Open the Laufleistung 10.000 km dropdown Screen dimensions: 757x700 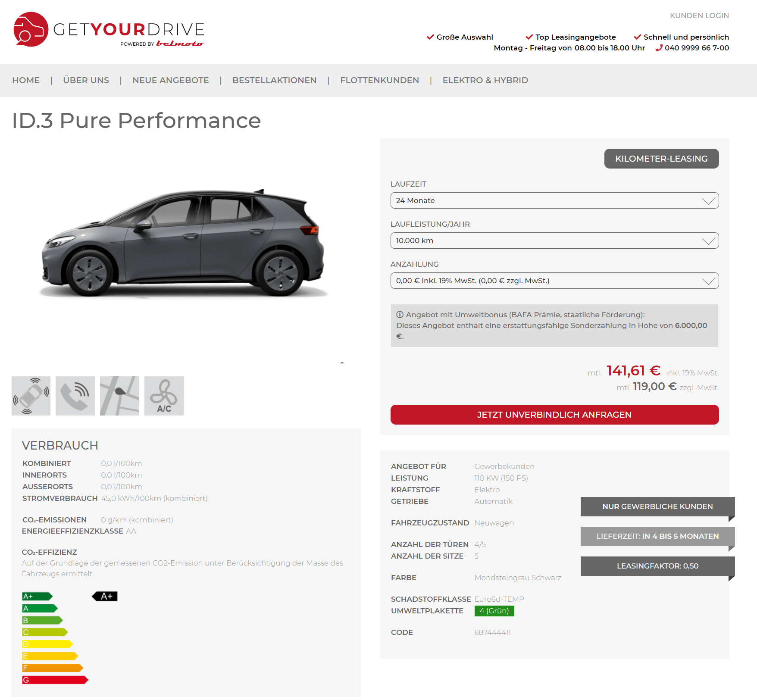click(x=554, y=241)
